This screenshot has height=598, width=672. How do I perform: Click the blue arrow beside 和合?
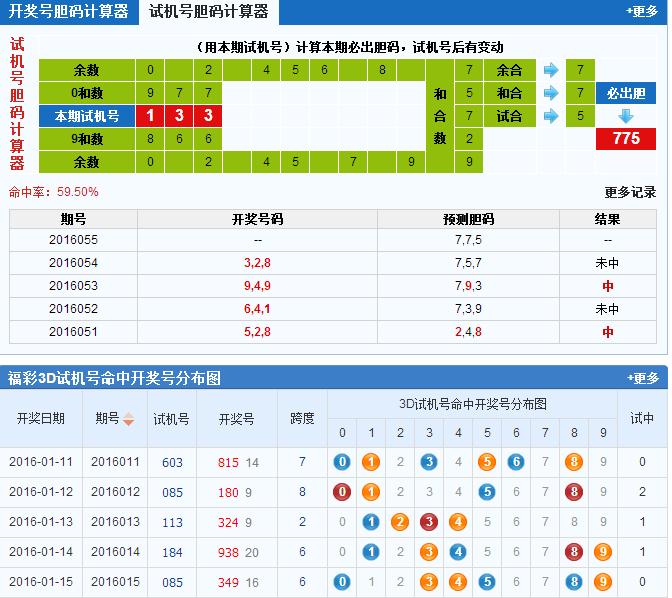tap(550, 93)
